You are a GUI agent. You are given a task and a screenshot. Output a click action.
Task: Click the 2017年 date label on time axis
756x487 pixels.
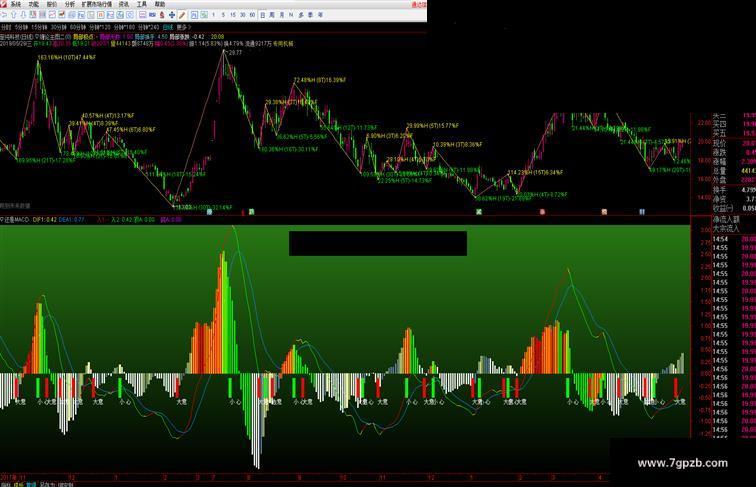pyautogui.click(x=8, y=477)
